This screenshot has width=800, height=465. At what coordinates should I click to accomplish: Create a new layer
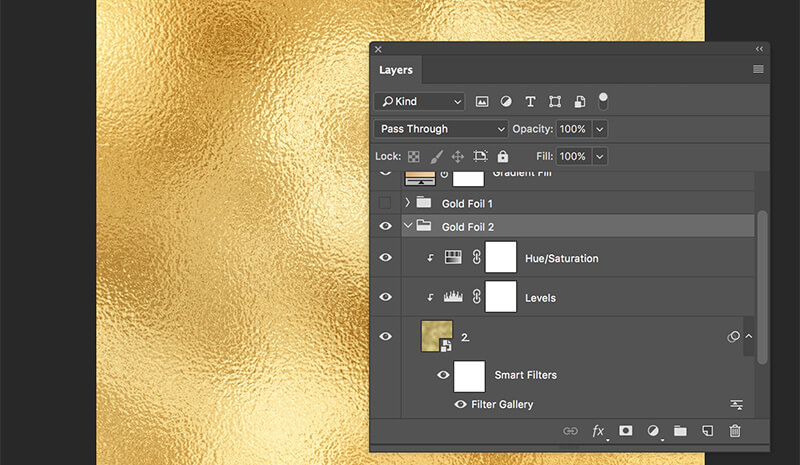point(707,431)
